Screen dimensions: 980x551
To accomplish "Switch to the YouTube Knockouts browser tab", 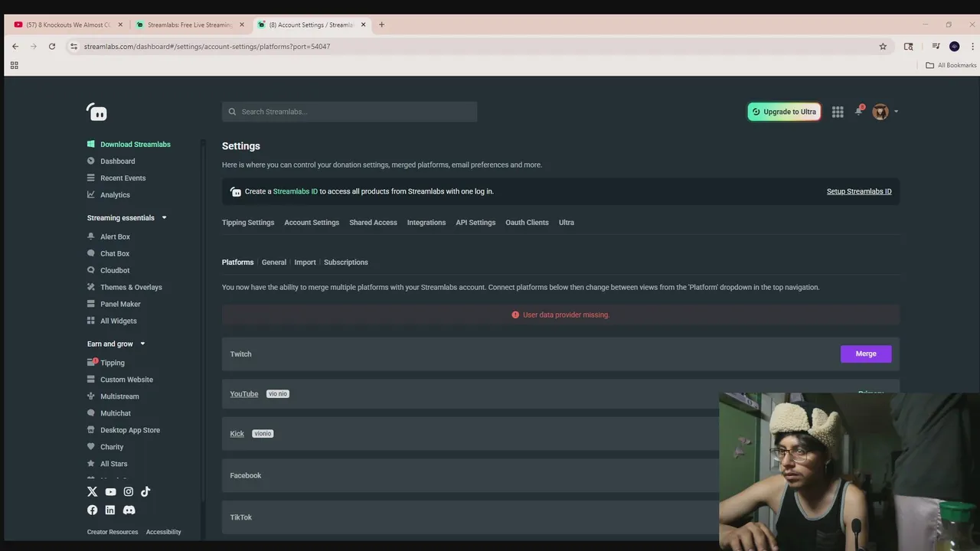I will tap(68, 24).
